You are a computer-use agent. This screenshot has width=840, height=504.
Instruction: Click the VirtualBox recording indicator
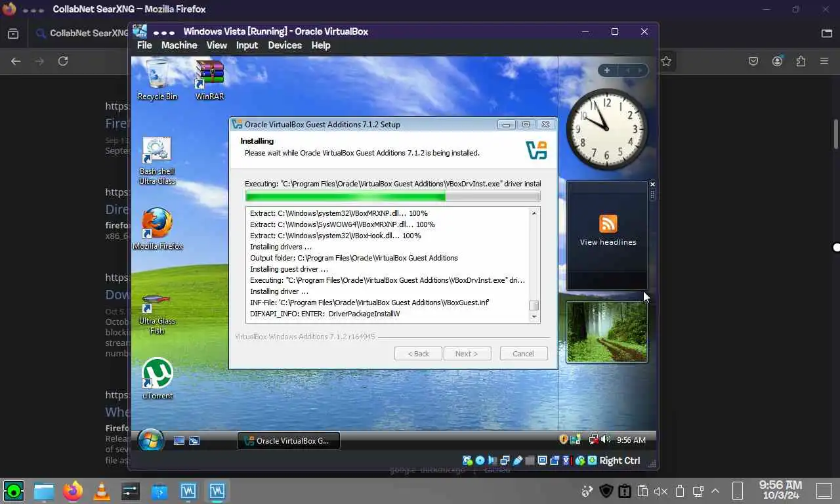tap(555, 461)
